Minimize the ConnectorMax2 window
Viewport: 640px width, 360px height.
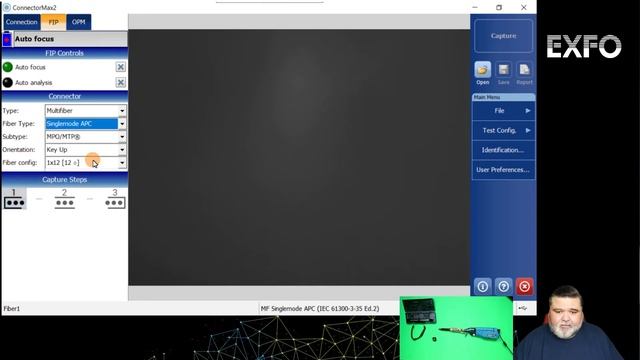[x=475, y=7]
